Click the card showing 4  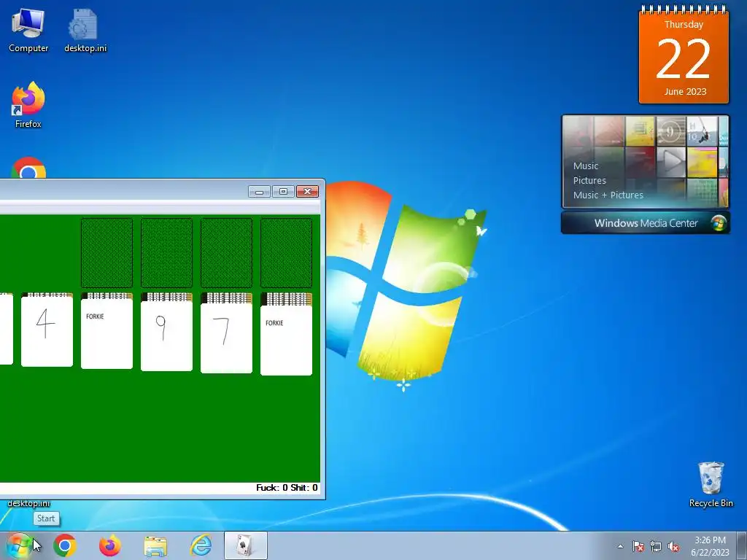click(x=47, y=332)
